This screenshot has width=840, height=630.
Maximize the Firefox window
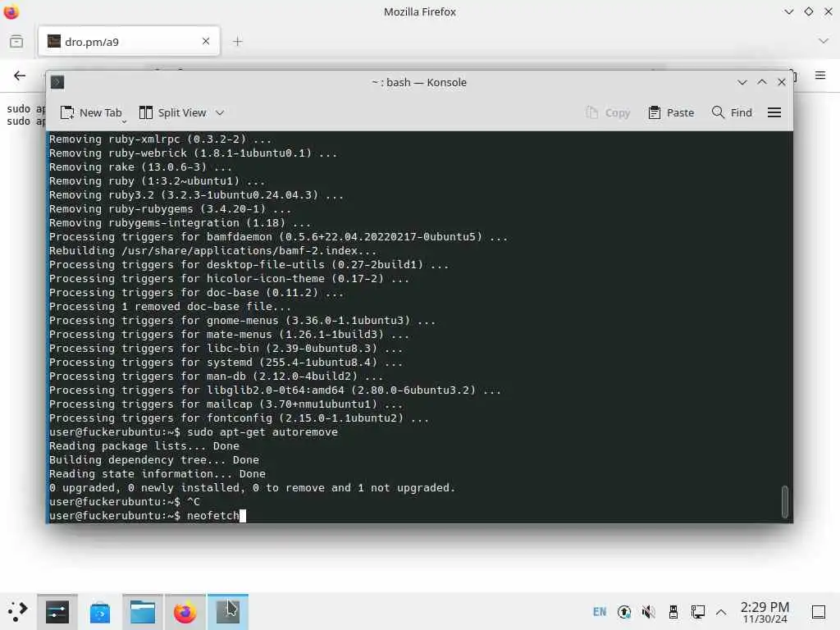(x=808, y=11)
